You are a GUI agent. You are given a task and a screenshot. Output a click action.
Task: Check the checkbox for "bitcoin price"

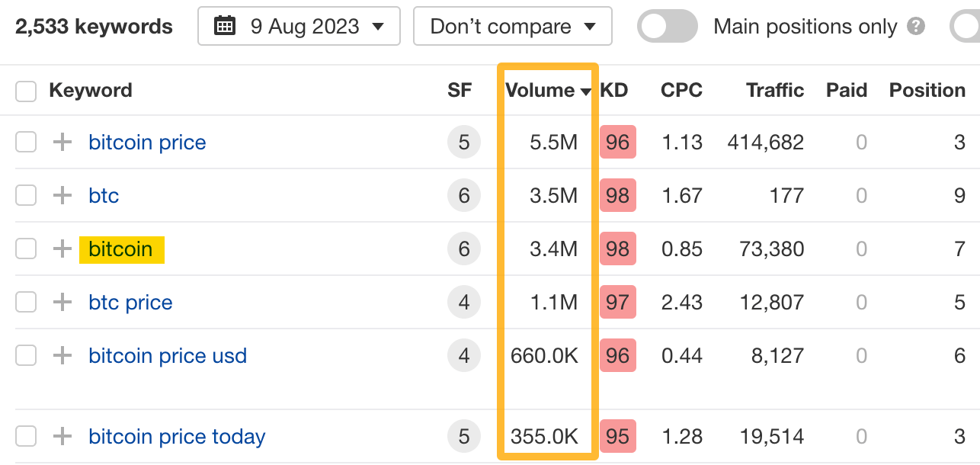(26, 142)
